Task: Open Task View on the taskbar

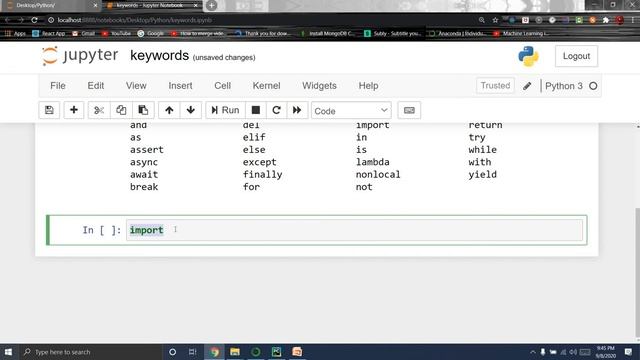Action: 193,352
